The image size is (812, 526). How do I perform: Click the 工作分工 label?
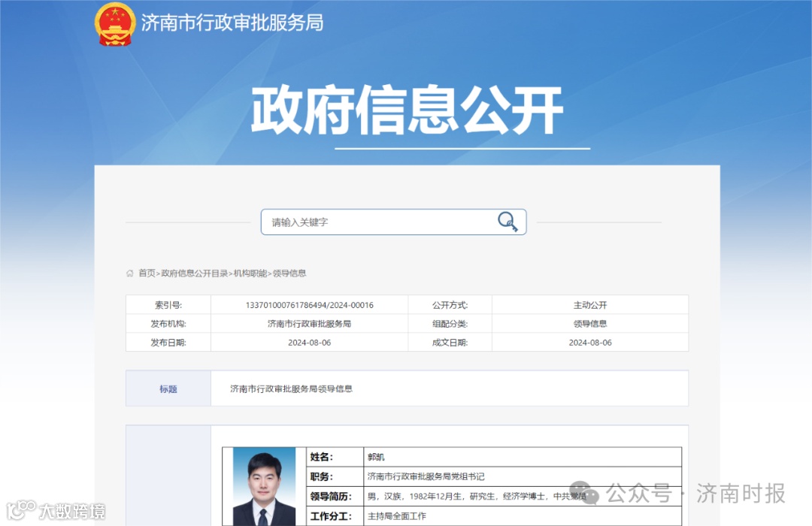pyautogui.click(x=331, y=515)
